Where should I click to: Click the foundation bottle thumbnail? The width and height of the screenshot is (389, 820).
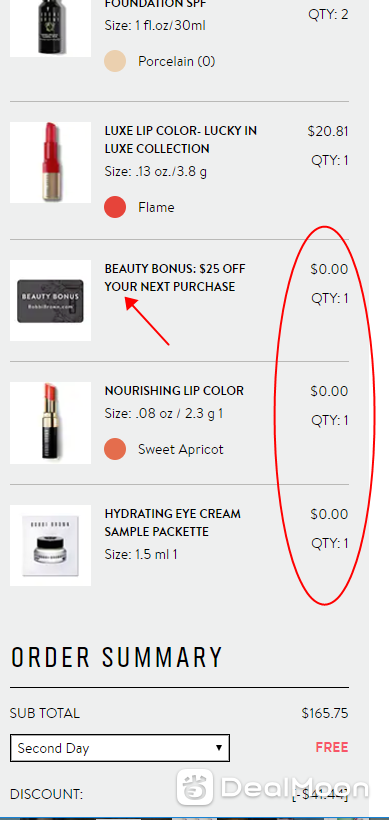click(x=50, y=28)
